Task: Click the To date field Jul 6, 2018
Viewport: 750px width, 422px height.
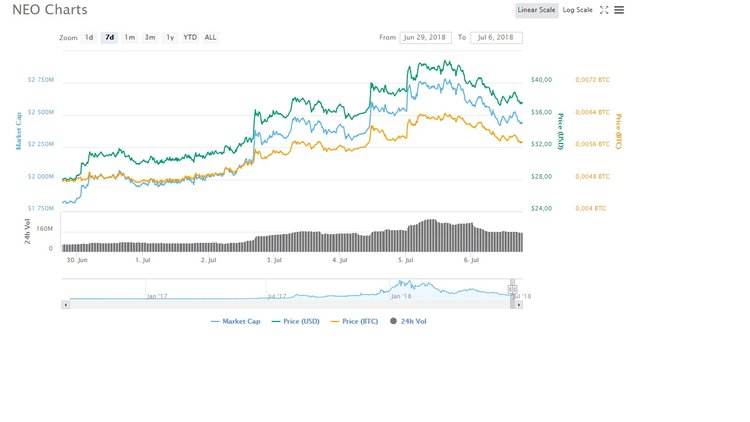Action: 496,37
